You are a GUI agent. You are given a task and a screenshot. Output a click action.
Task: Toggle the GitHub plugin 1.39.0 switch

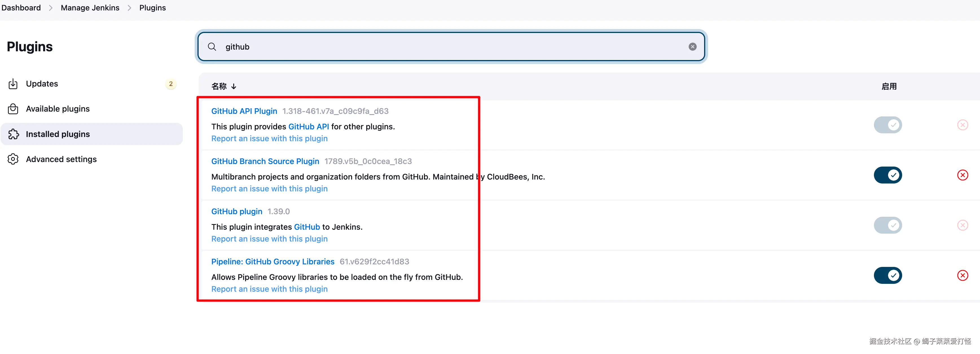tap(887, 225)
